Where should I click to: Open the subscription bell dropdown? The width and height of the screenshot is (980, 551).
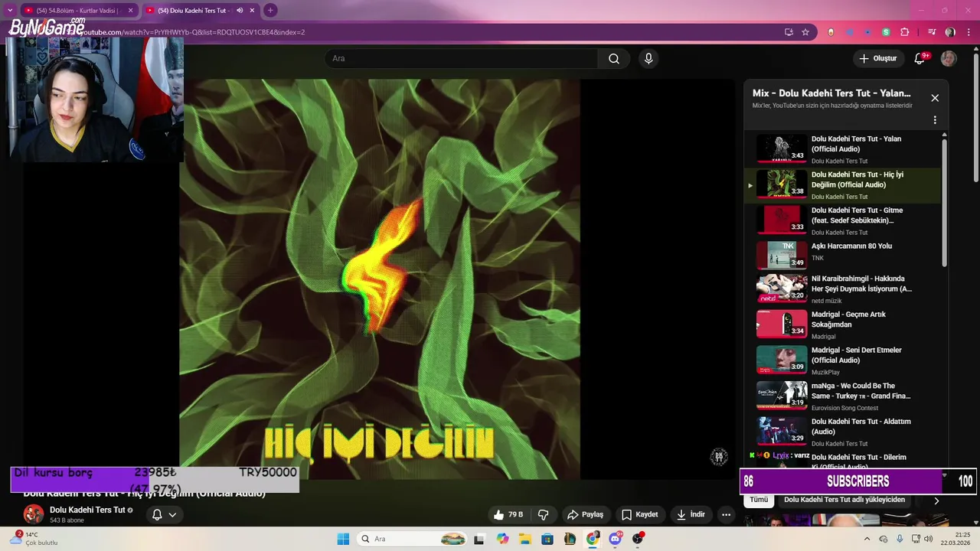pyautogui.click(x=165, y=515)
